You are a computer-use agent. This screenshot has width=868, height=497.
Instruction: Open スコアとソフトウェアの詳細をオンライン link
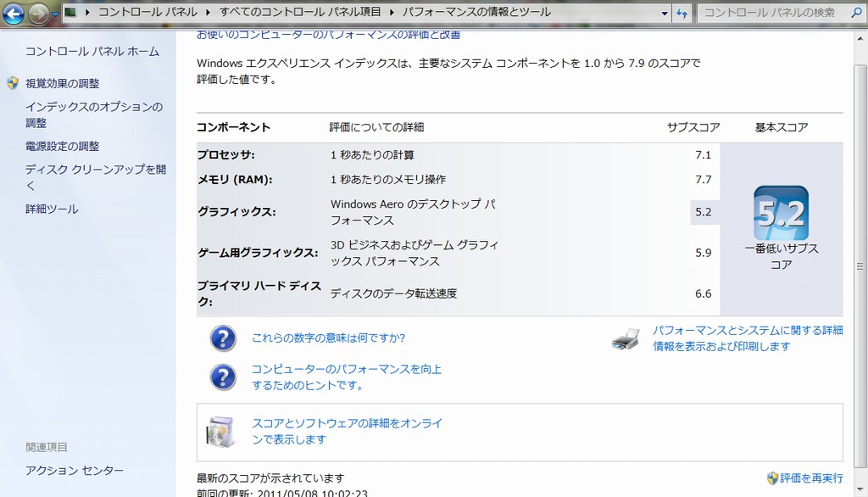point(347,431)
